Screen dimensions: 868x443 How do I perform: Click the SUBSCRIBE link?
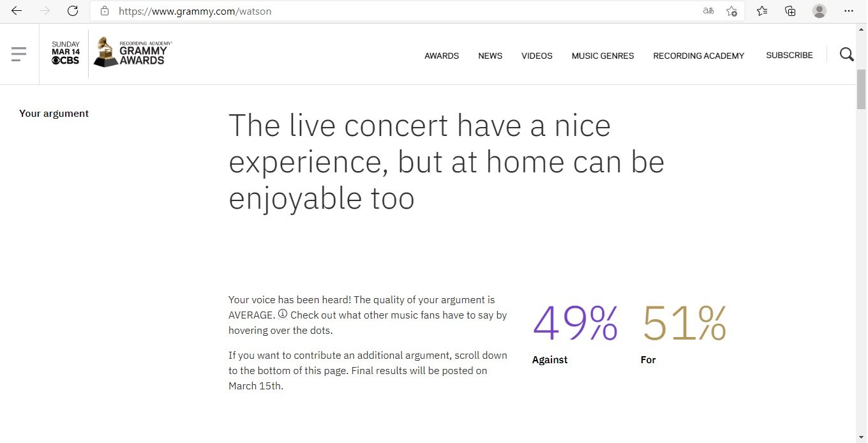tap(789, 55)
